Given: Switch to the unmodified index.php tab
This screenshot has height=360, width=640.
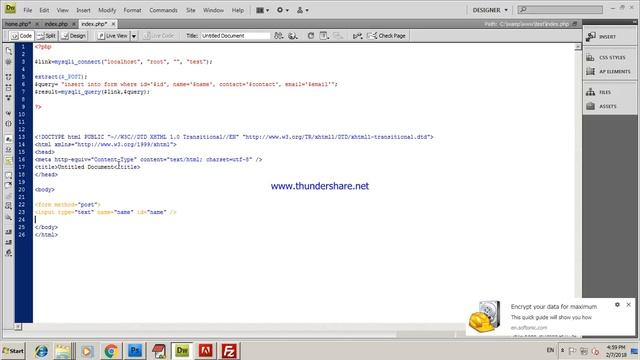Looking at the screenshot, I should (56, 24).
